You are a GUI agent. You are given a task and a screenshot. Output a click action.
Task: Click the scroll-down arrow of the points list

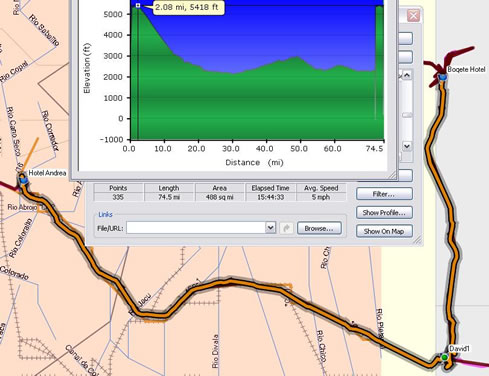click(x=407, y=146)
